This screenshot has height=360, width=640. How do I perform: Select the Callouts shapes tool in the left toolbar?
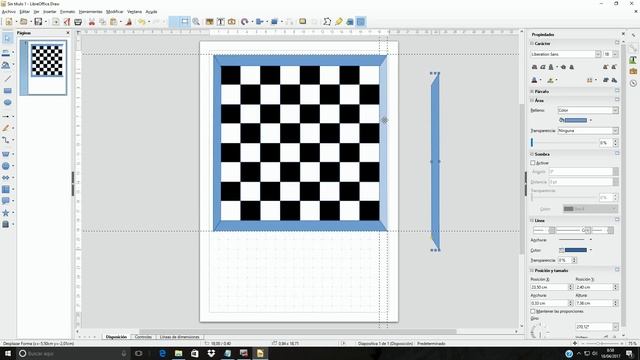click(x=6, y=201)
